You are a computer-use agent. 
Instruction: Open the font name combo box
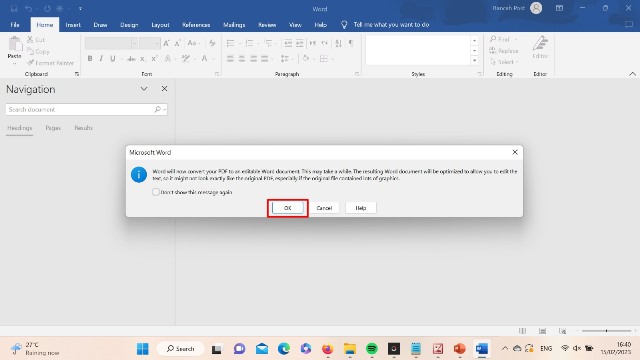(111, 43)
